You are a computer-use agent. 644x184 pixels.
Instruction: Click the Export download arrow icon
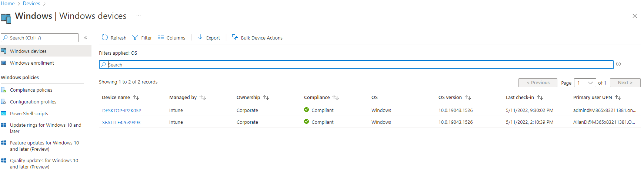point(200,38)
